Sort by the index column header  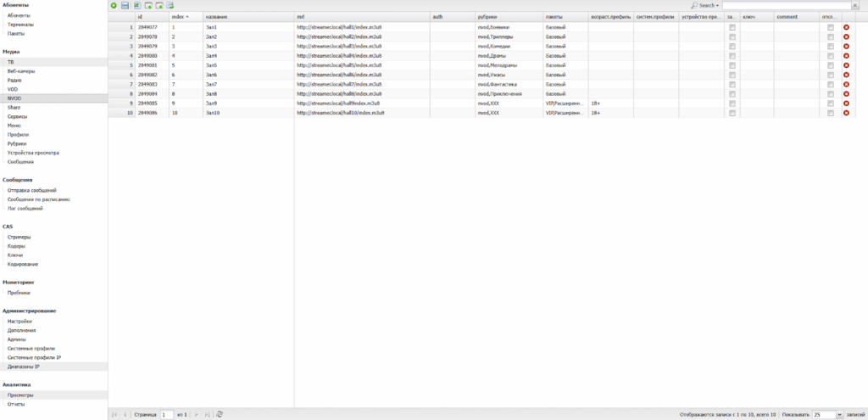click(x=180, y=16)
